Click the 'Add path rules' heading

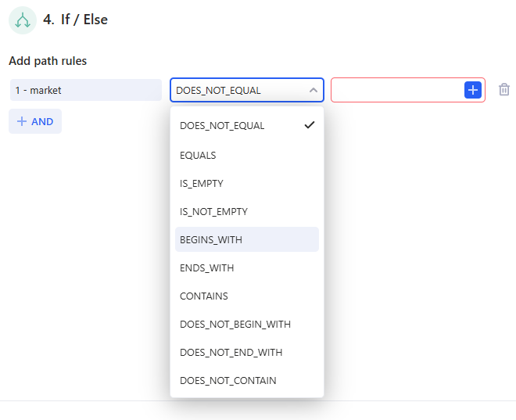point(48,60)
